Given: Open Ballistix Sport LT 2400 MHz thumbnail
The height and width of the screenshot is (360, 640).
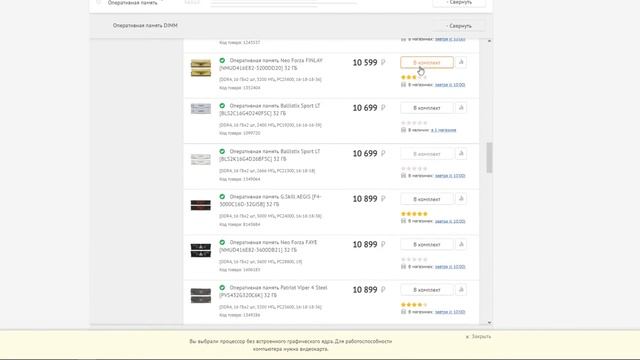Looking at the screenshot, I should 201,109.
